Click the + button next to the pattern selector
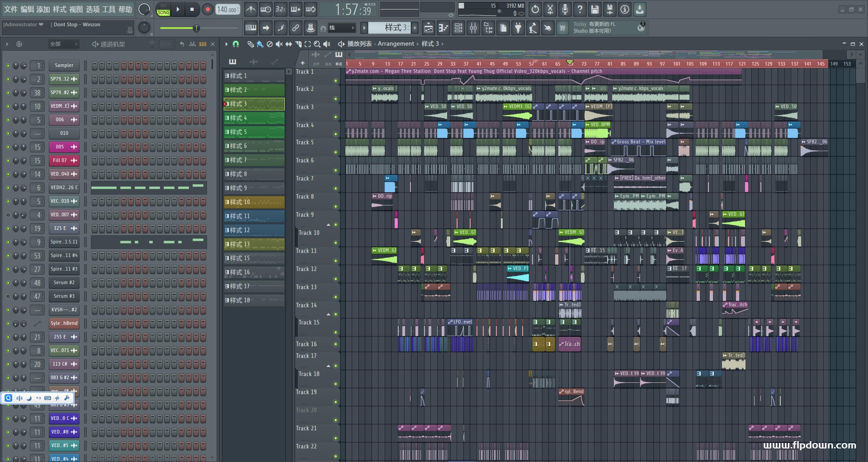This screenshot has width=868, height=462. click(x=414, y=28)
